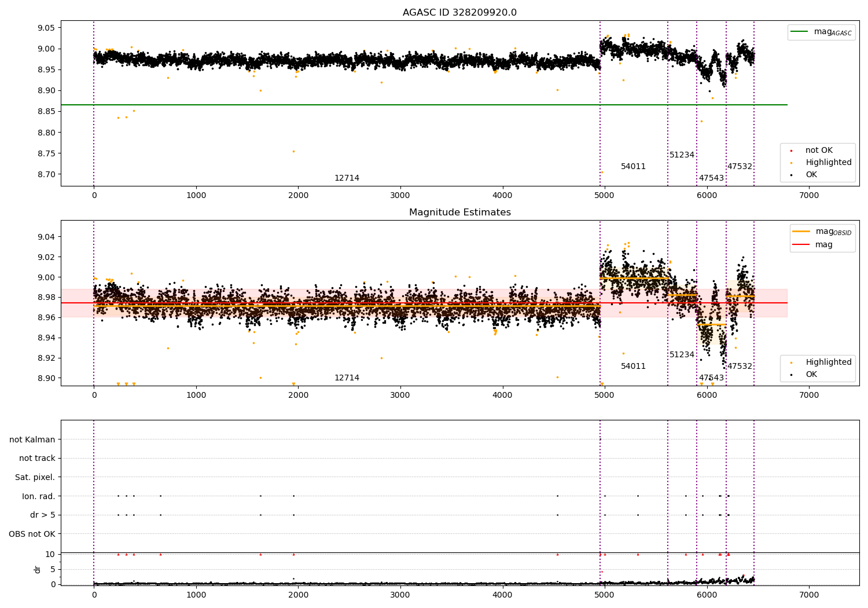Click the 'Magnitude Estimates' subplot title
Screen dimensions: 868x608
coord(459,213)
